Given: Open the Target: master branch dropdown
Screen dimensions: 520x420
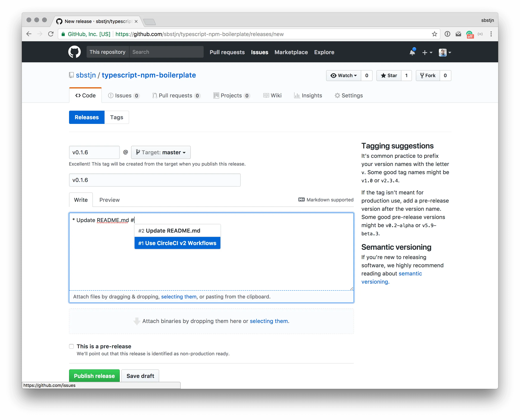Looking at the screenshot, I should 161,152.
